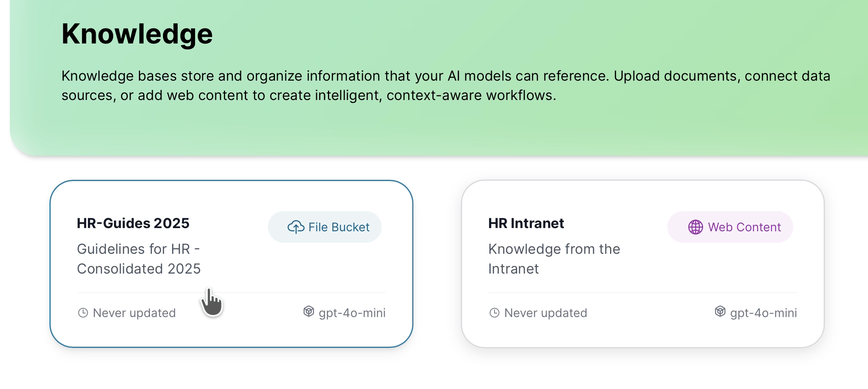Click the File Bucket source type pill

click(324, 227)
